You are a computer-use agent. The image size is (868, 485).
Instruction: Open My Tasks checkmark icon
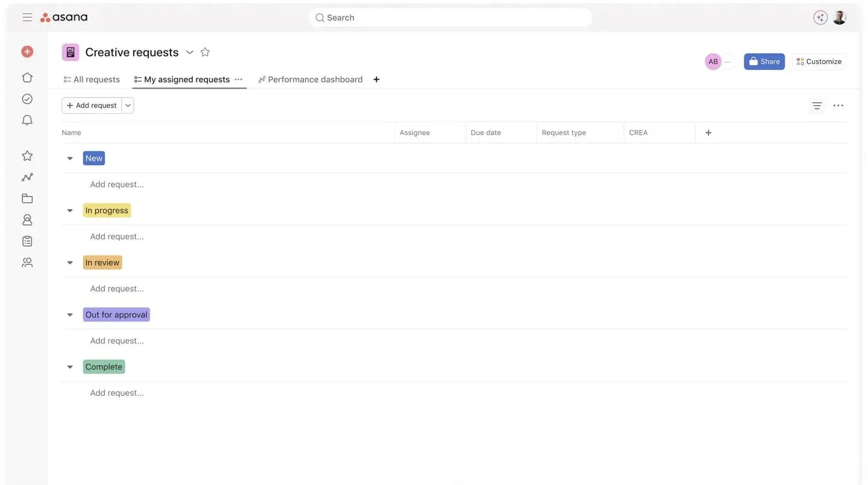pyautogui.click(x=27, y=99)
